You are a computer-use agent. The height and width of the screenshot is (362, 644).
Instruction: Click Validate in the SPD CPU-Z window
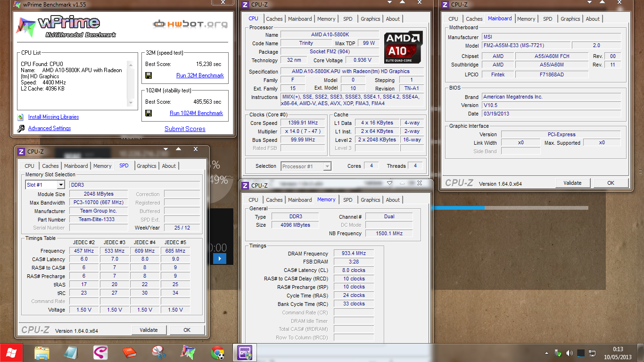click(x=149, y=330)
